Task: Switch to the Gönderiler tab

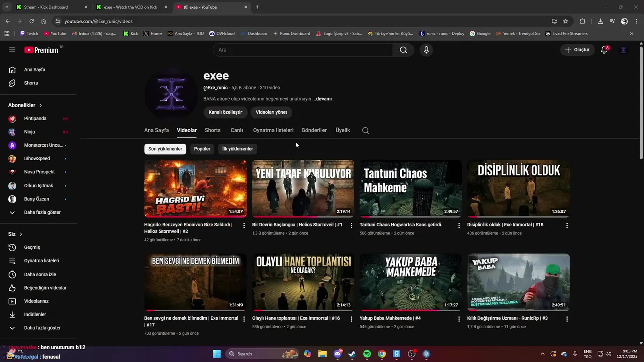Action: coord(314,130)
